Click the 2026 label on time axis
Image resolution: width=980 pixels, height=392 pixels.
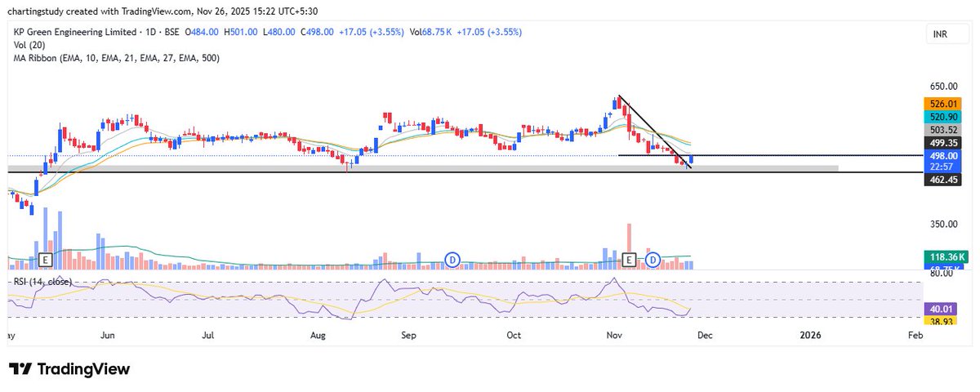pos(810,335)
